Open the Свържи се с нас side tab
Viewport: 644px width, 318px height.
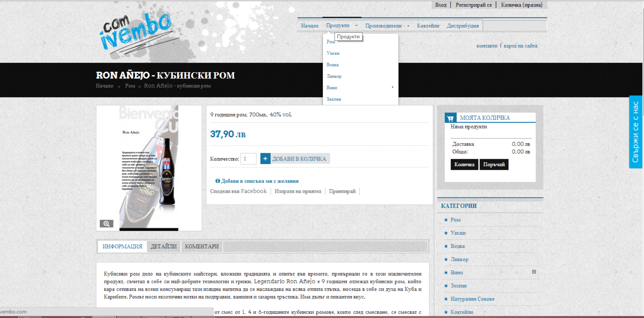click(636, 132)
